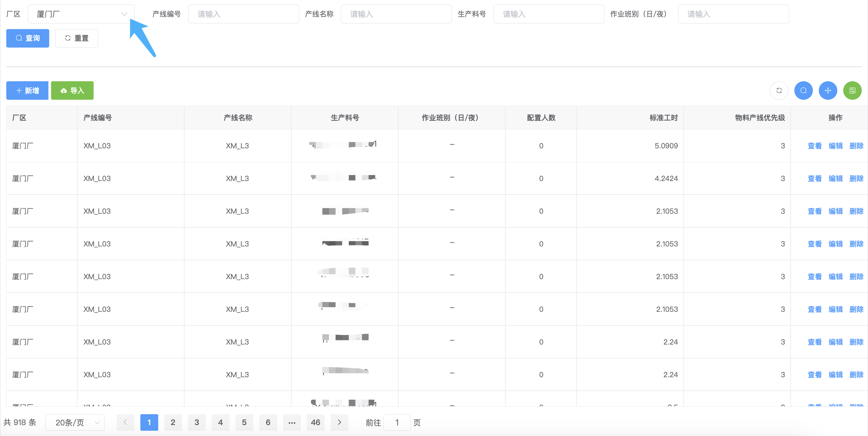Image resolution: width=868 pixels, height=436 pixels.
Task: Click 编辑 in the second table row
Action: pos(835,178)
